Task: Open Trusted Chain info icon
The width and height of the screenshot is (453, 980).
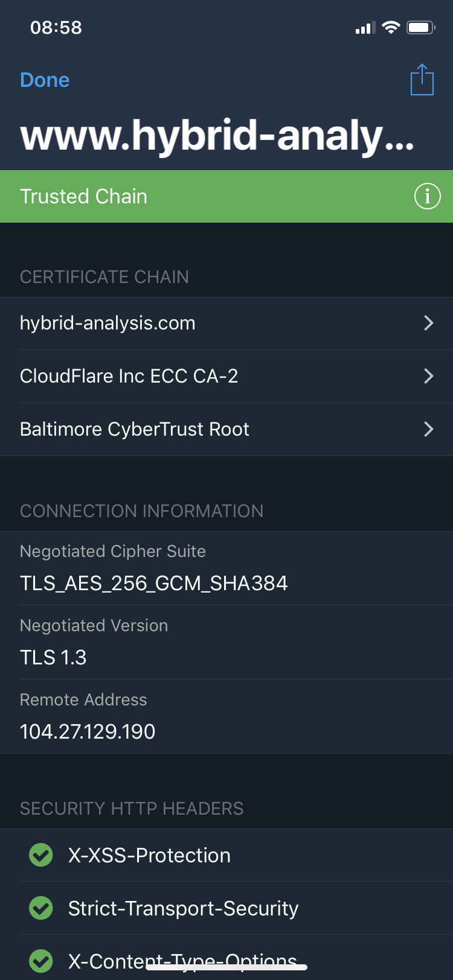Action: click(427, 196)
